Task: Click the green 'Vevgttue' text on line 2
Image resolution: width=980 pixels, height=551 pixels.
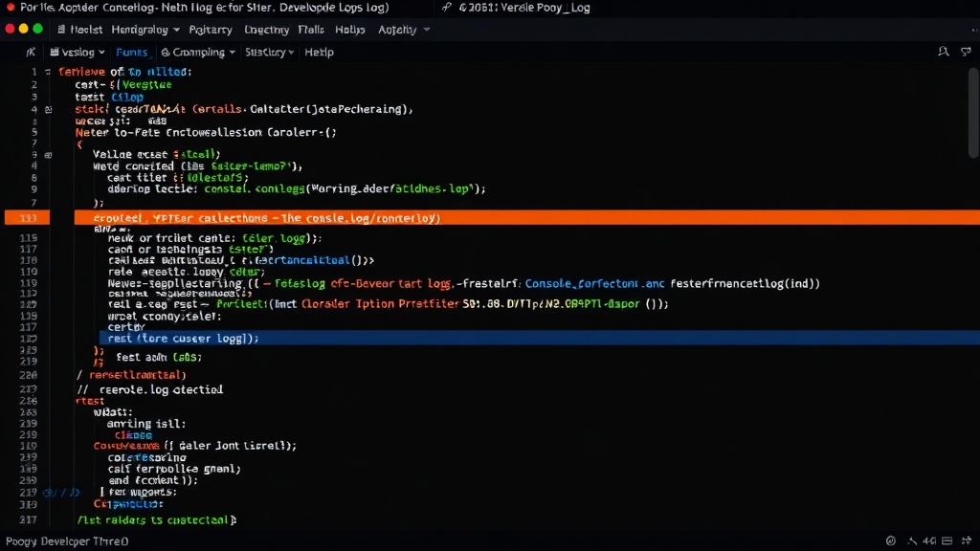Action: click(146, 84)
